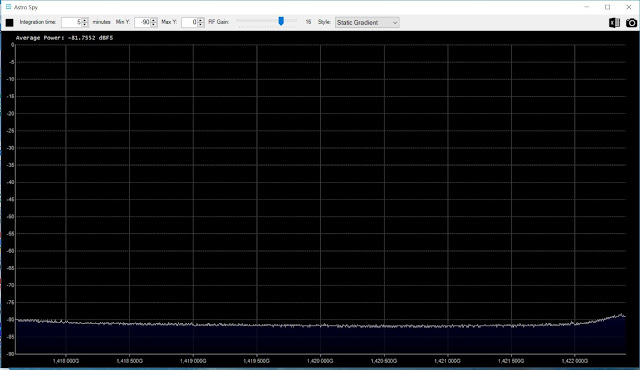Click the RF Gain slider handle
The width and height of the screenshot is (640, 370).
(281, 21)
